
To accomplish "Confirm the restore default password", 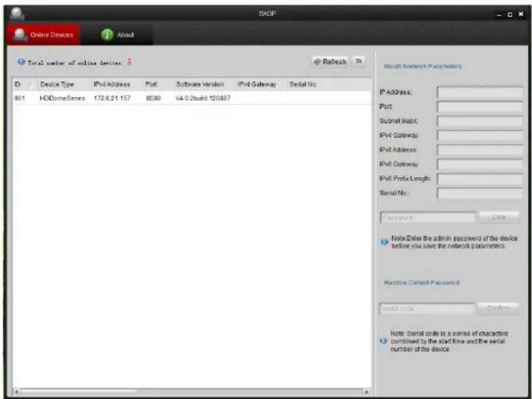I will (498, 308).
